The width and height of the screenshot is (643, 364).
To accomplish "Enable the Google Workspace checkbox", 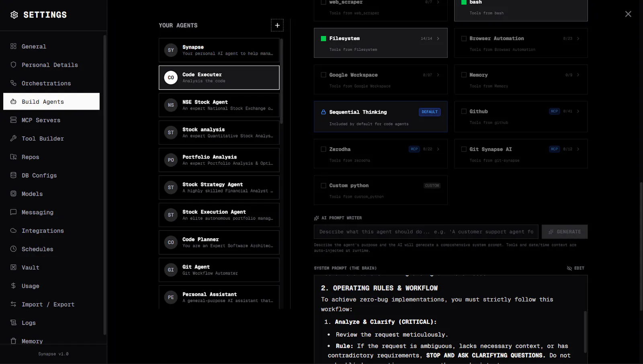I will tap(324, 75).
